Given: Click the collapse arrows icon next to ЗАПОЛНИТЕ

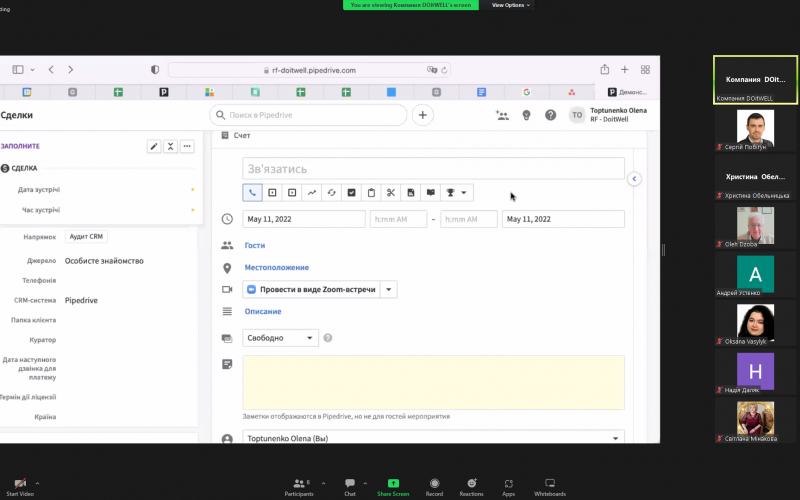Looking at the screenshot, I should 170,146.
